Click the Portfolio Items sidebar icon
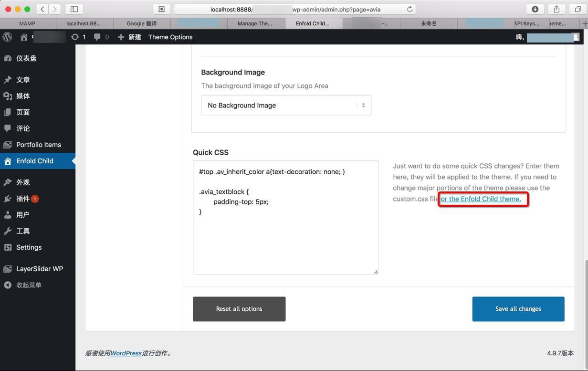This screenshot has width=588, height=371. click(8, 145)
